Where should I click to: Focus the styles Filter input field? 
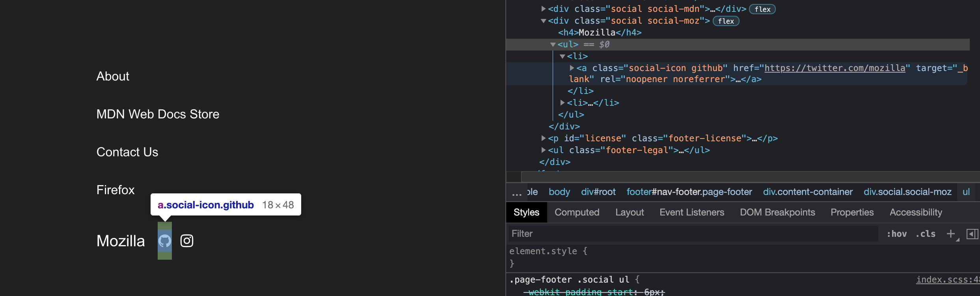pyautogui.click(x=693, y=234)
